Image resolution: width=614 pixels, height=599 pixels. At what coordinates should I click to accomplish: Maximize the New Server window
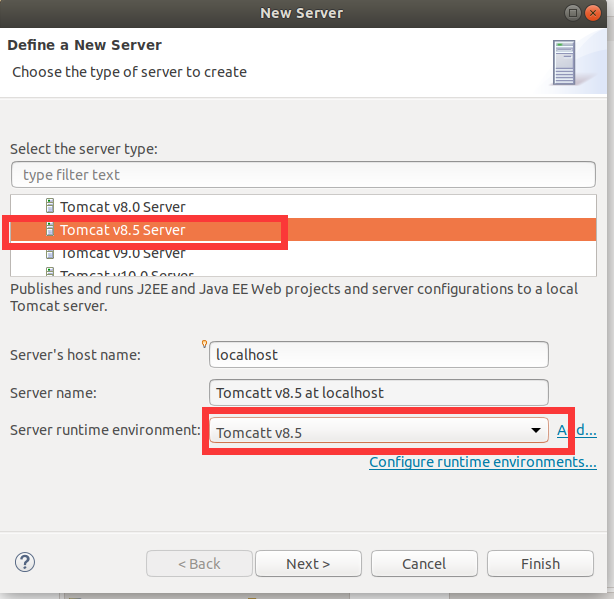(x=572, y=13)
